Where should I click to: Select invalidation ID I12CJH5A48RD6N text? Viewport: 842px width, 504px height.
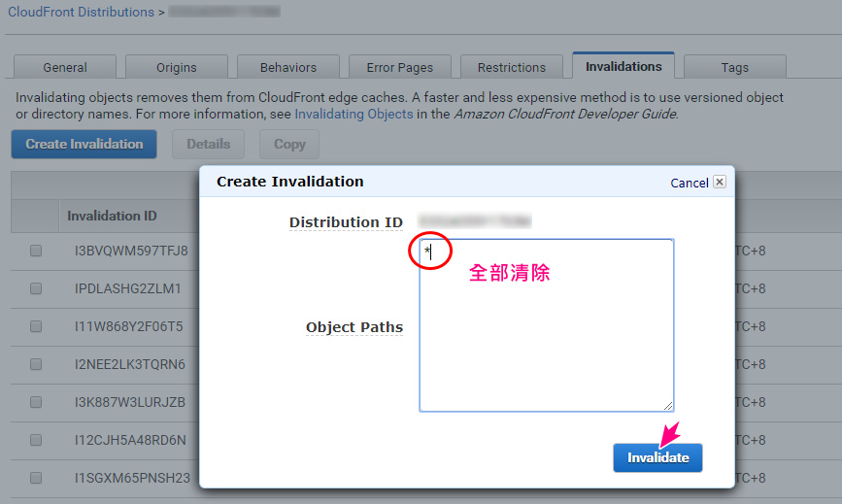pos(130,440)
